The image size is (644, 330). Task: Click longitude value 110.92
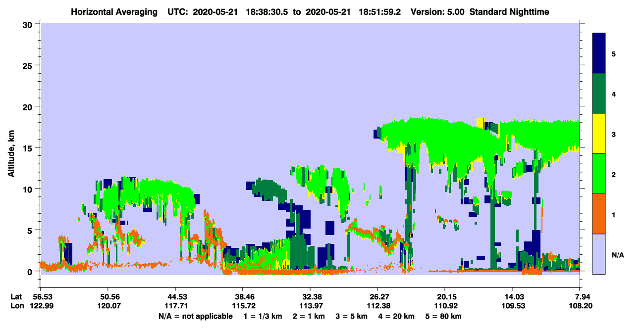click(x=445, y=305)
